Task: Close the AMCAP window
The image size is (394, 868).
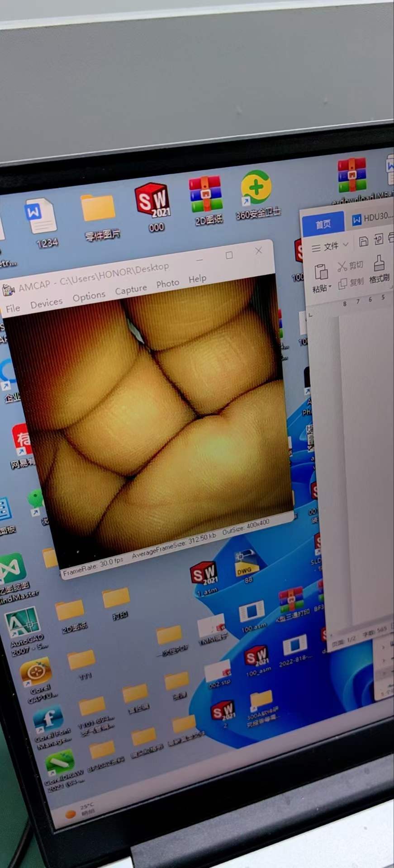Action: click(258, 250)
